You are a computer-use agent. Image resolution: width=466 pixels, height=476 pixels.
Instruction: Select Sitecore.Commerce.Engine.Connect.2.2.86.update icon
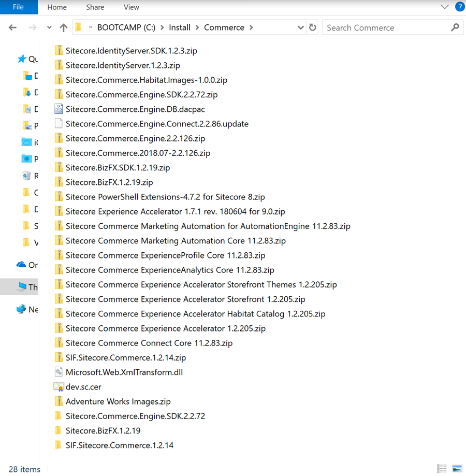point(59,124)
